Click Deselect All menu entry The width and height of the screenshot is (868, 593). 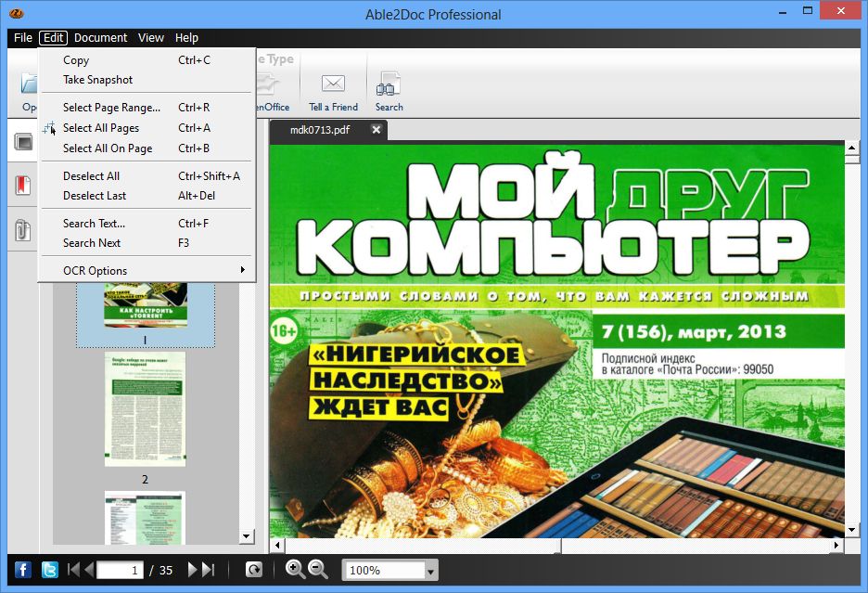[147, 176]
